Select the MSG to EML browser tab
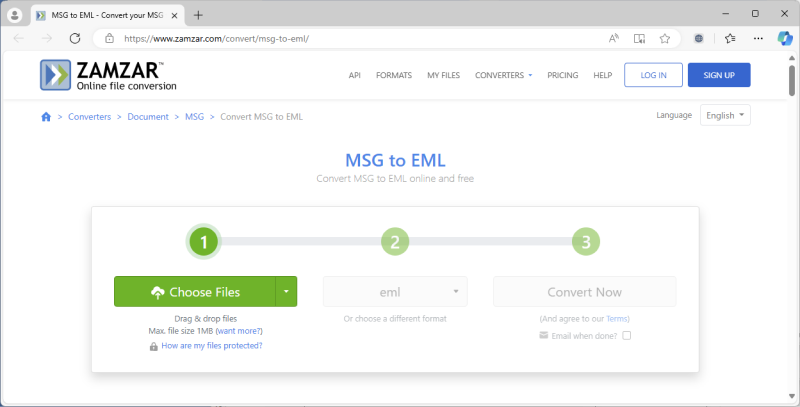Screen dimensions: 800x407 106,15
